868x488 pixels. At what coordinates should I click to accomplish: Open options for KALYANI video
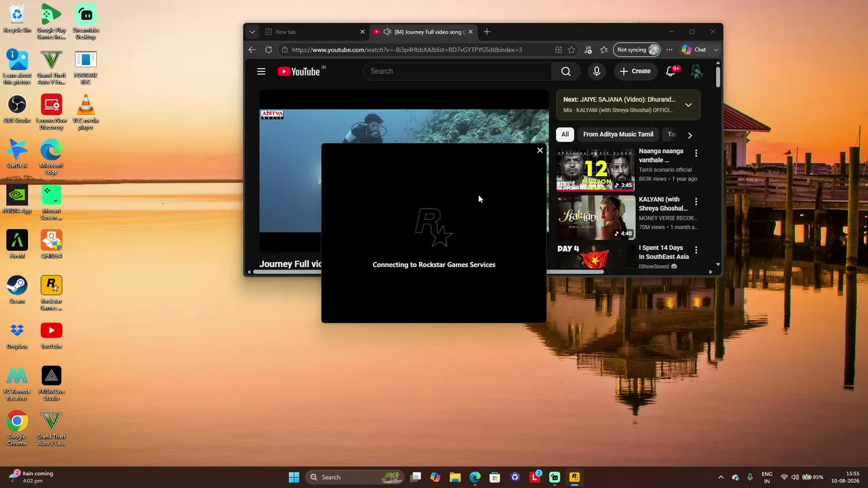(696, 201)
